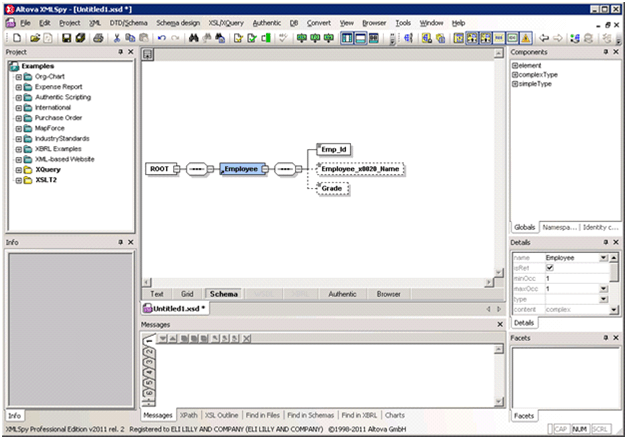Open a file using the folder icon

point(35,38)
